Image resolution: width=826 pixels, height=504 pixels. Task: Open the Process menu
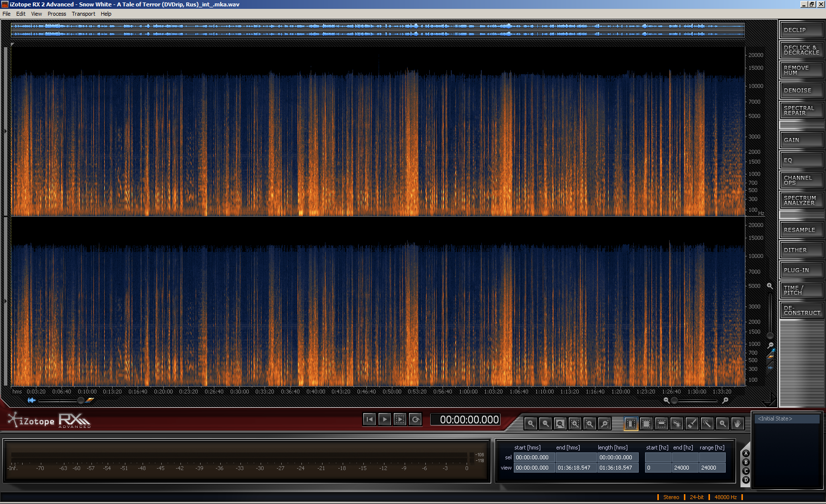pyautogui.click(x=57, y=14)
